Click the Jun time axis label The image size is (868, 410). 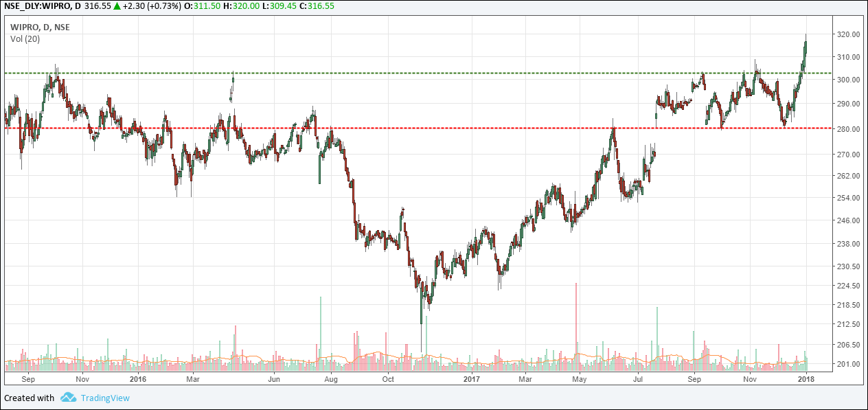pyautogui.click(x=275, y=378)
